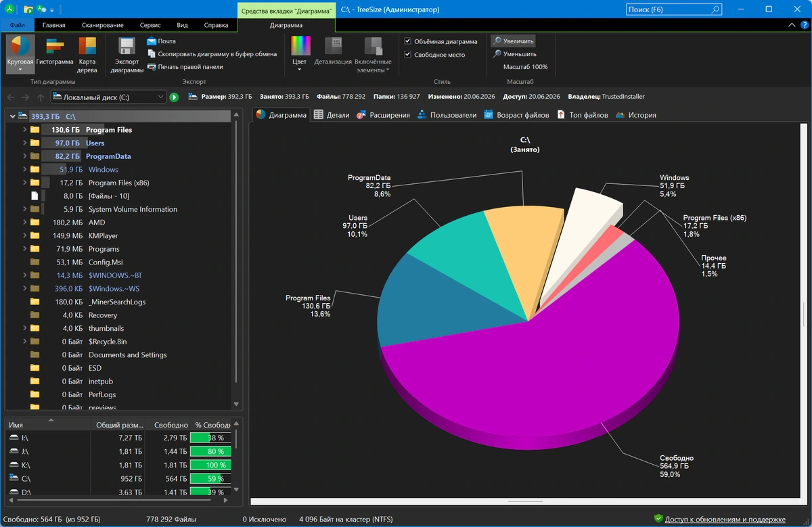The height and width of the screenshot is (527, 812).
Task: Click the K:\ drive icon in drive list
Action: [14, 465]
